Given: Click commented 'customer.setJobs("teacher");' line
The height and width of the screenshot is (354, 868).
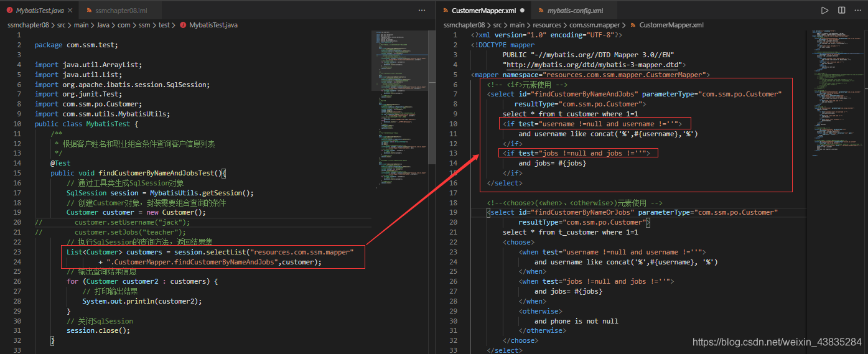Looking at the screenshot, I should 130,232.
